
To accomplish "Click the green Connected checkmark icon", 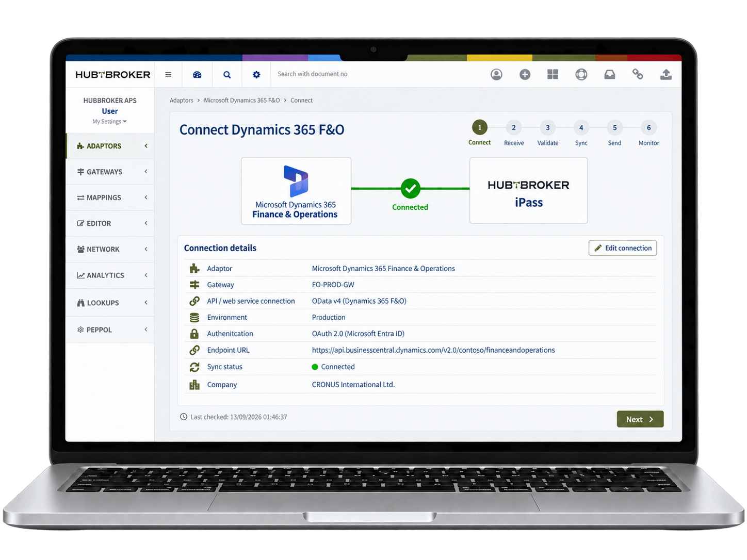I will [x=411, y=189].
